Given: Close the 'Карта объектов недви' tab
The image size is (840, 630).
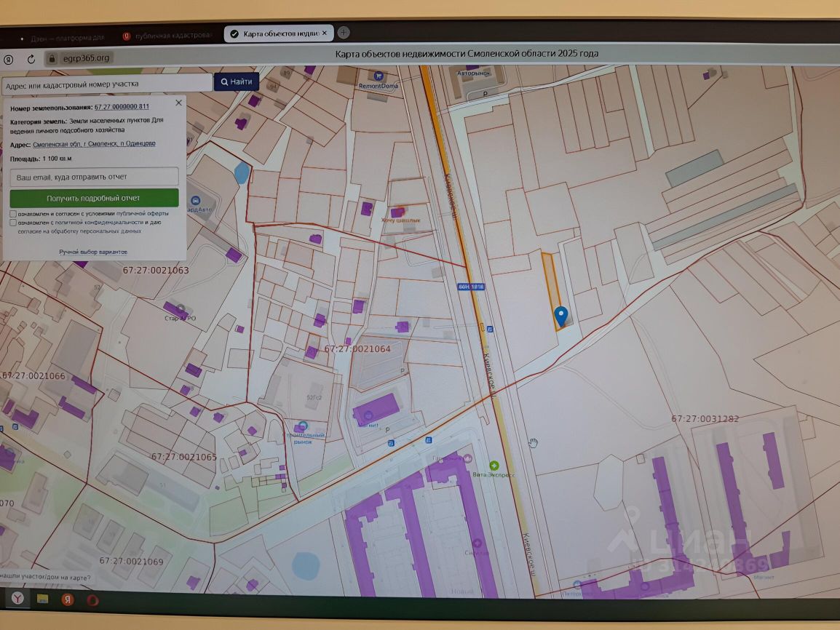Looking at the screenshot, I should point(324,33).
